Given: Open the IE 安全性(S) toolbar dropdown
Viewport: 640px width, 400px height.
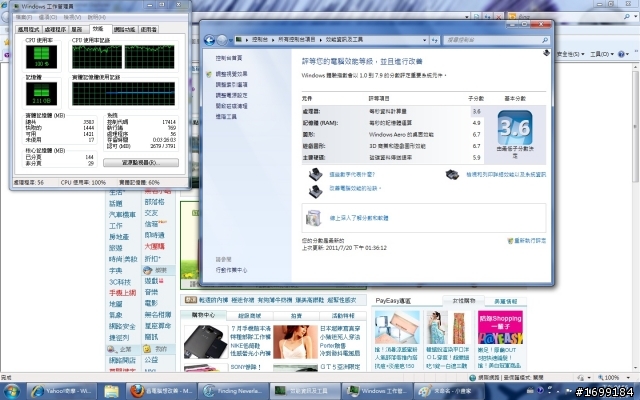Looking at the screenshot, I should pyautogui.click(x=570, y=54).
